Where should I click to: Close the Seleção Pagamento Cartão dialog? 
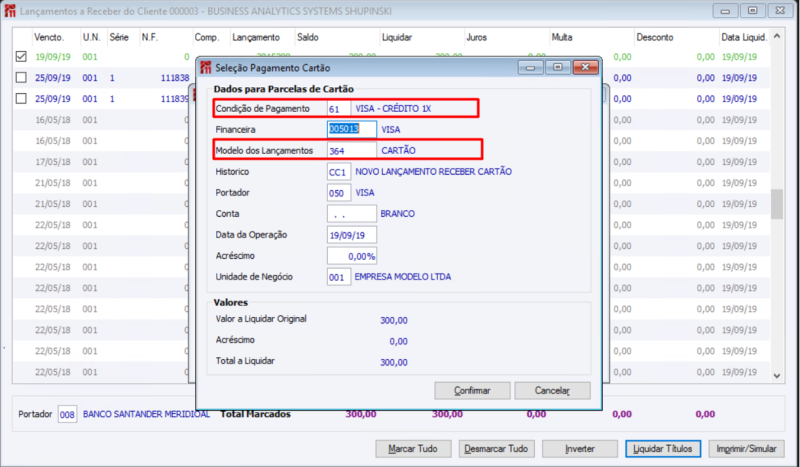(x=585, y=67)
